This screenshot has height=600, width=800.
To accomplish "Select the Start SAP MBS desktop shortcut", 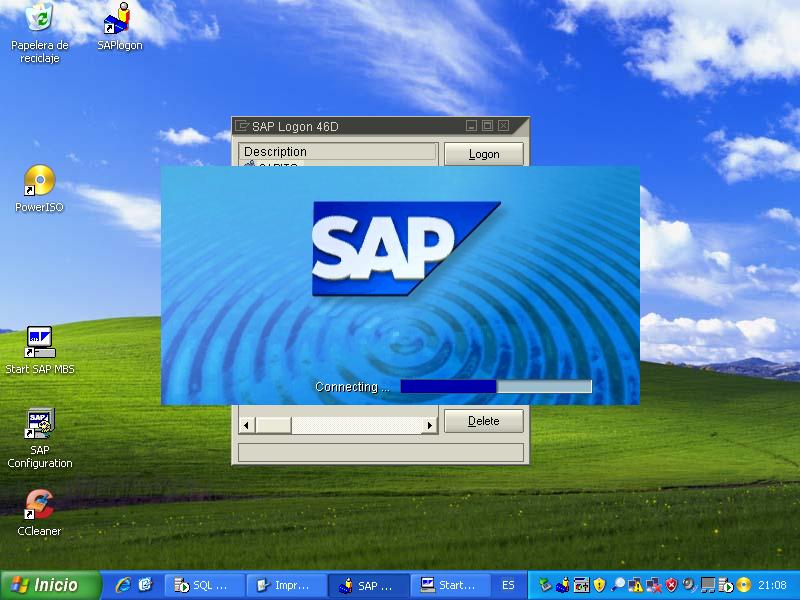I will (40, 351).
